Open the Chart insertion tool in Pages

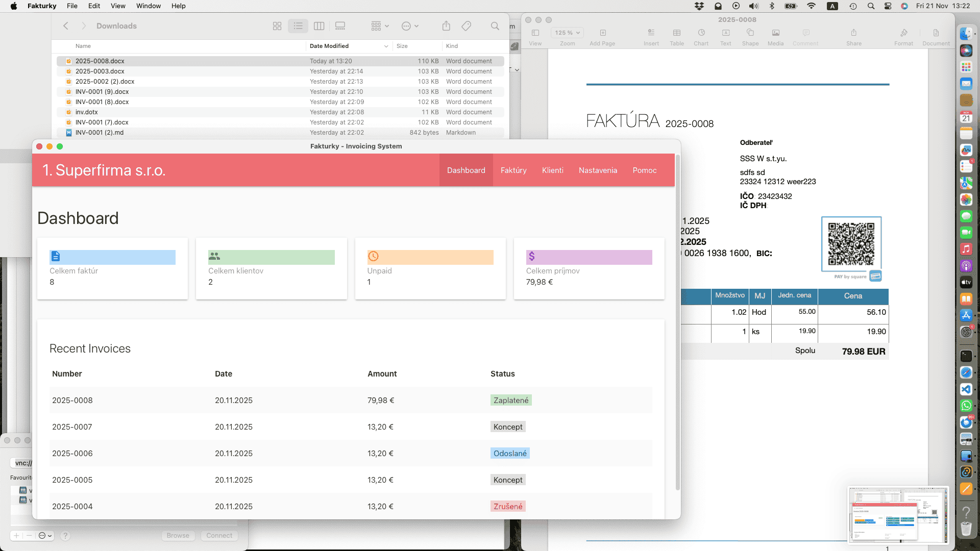[701, 33]
